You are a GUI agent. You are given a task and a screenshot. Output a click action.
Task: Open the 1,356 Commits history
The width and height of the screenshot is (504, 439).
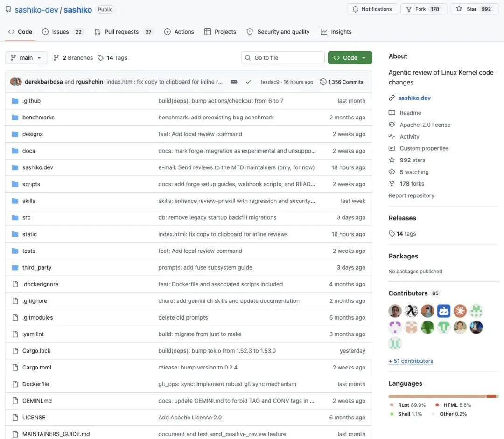(342, 82)
